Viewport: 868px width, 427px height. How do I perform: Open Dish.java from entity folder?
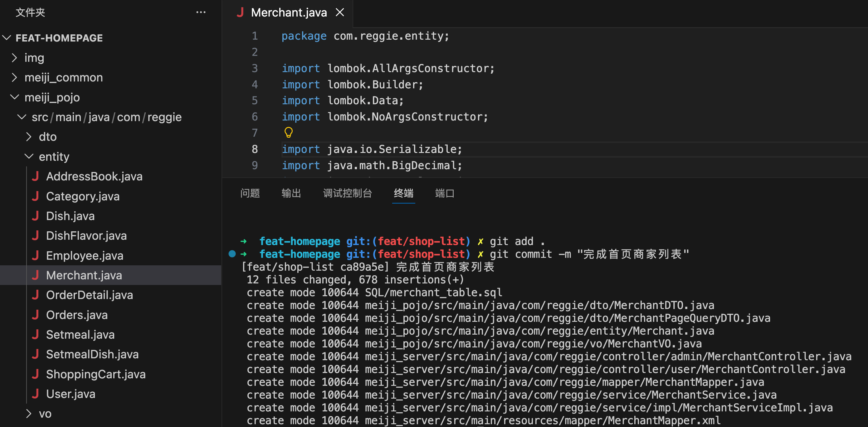[x=70, y=216]
